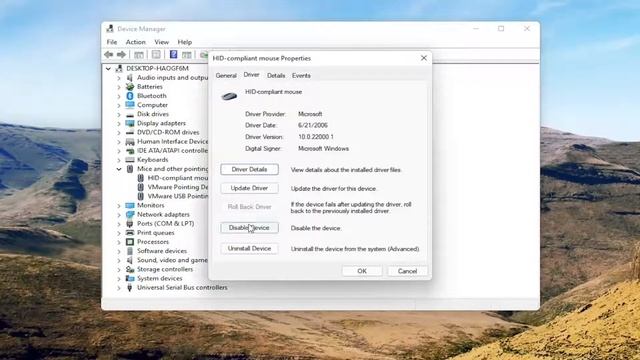Click the Properties toolbar icon in Device Manager
The image size is (640, 360).
[x=156, y=54]
